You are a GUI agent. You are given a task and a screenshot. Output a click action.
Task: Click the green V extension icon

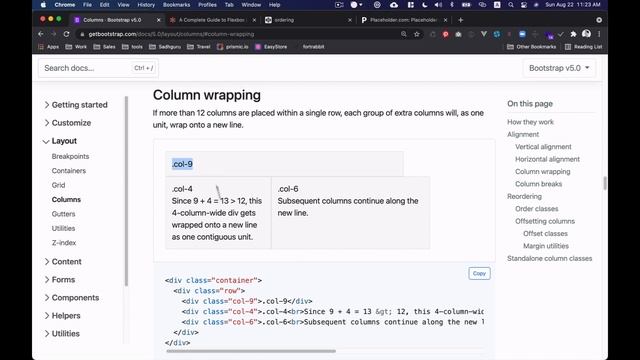point(484,34)
